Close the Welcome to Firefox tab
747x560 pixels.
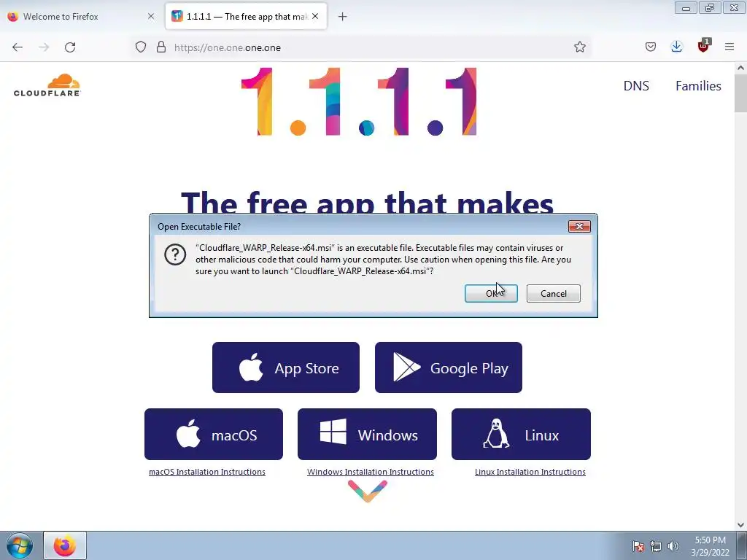click(151, 17)
